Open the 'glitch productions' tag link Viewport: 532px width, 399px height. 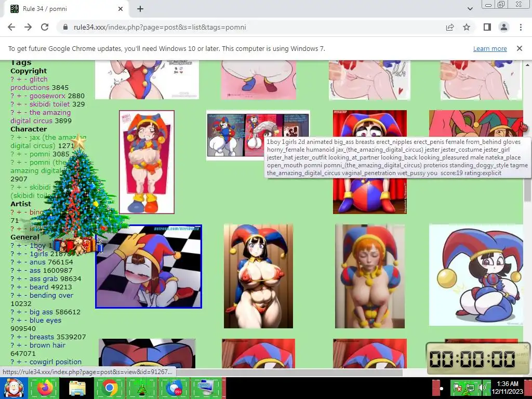30,83
